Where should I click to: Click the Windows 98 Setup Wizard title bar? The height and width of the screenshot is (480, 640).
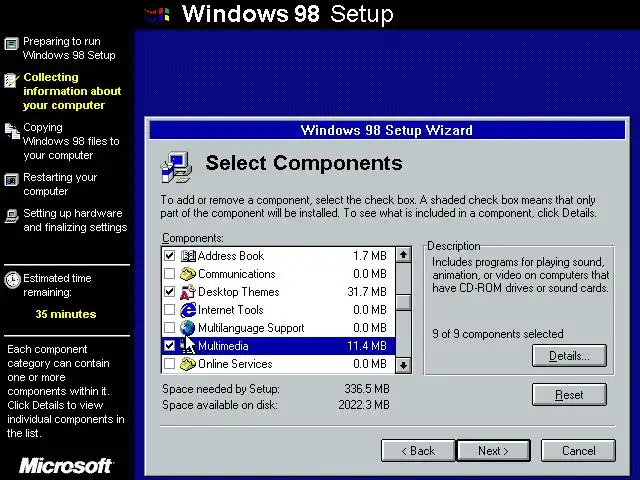tap(387, 130)
